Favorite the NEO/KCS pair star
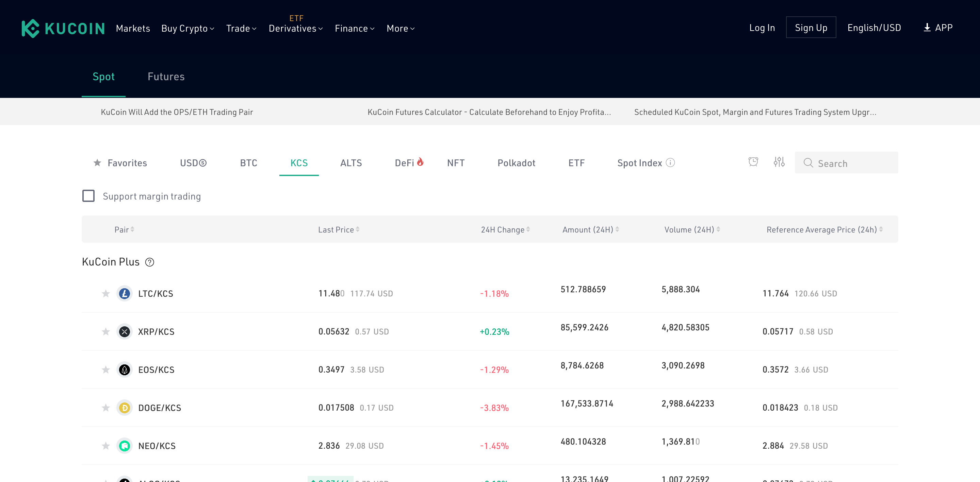Viewport: 980px width, 482px height. (106, 446)
